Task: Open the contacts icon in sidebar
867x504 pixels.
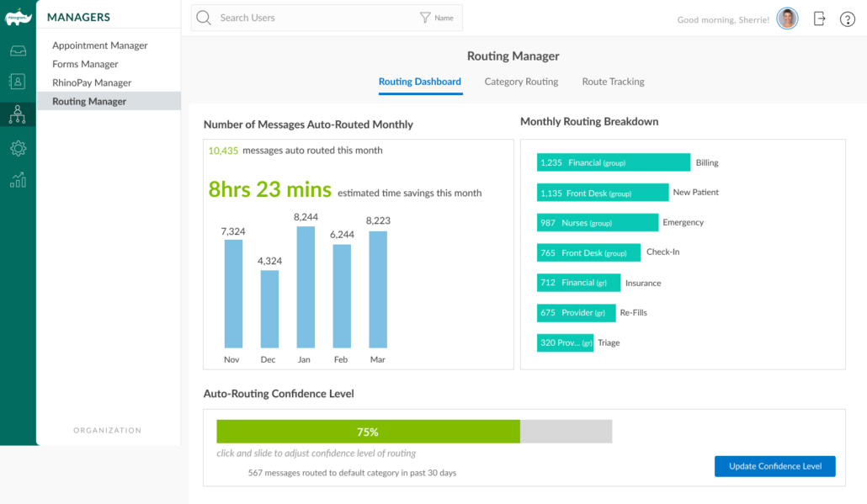Action: tap(18, 82)
